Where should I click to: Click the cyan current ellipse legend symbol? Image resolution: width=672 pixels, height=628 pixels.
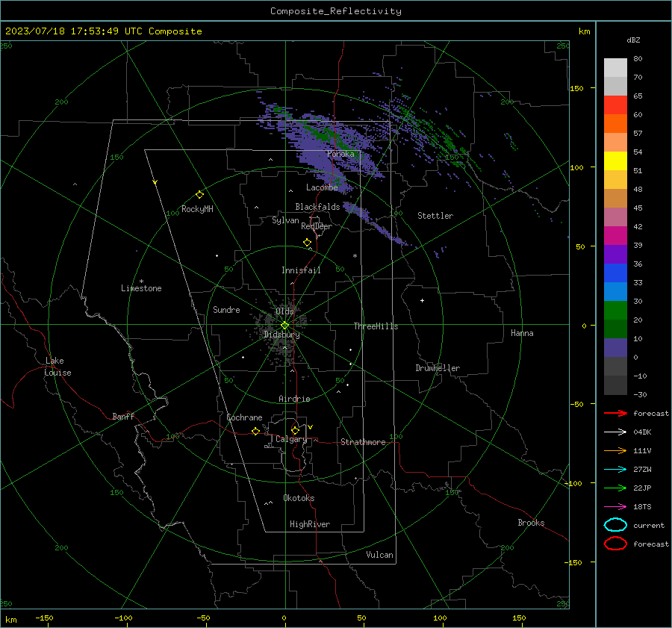pos(615,525)
